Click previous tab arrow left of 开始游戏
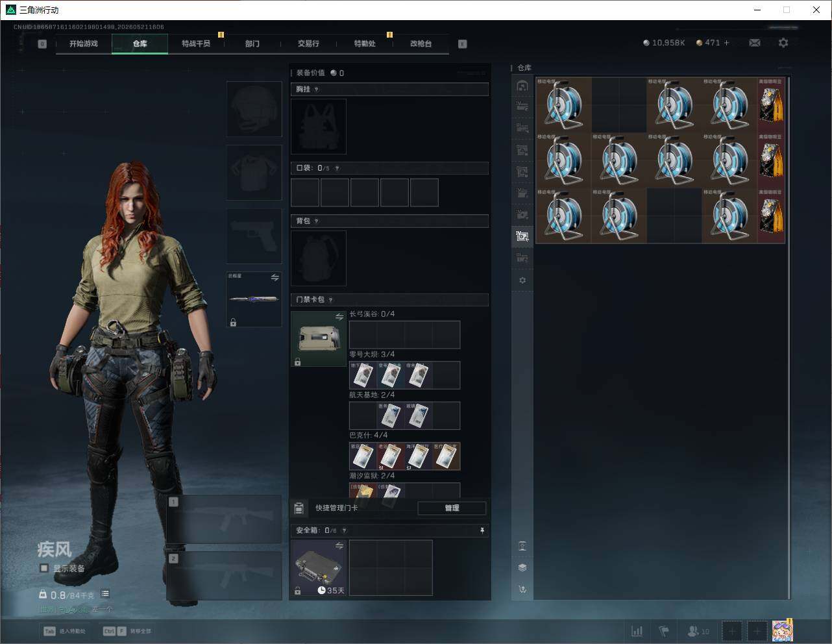This screenshot has height=644, width=832. 42,44
